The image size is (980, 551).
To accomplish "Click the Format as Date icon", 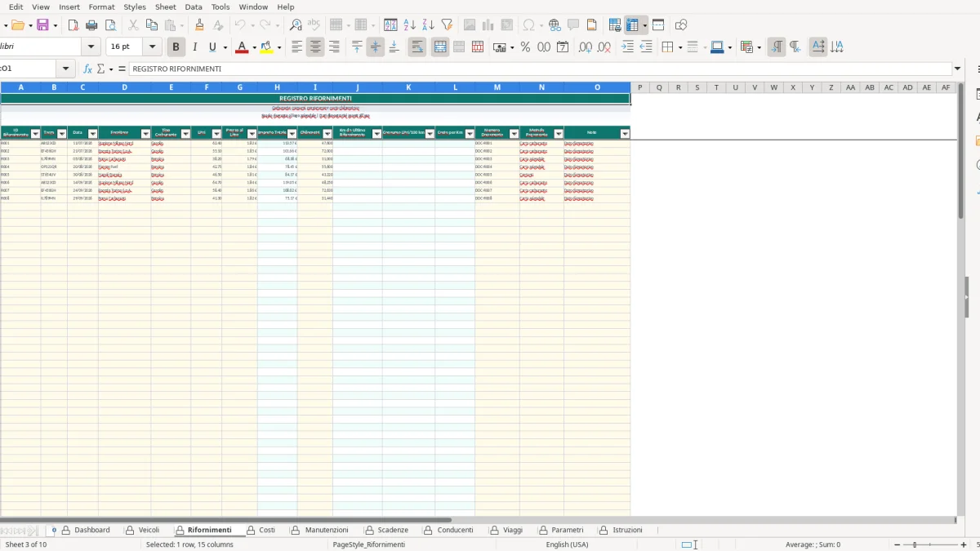I will (563, 47).
